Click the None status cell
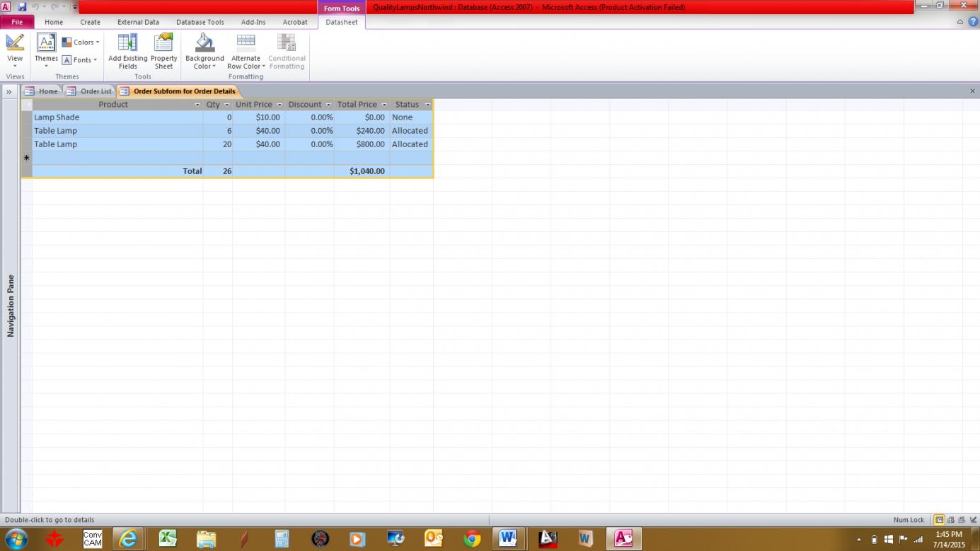This screenshot has width=980, height=551. click(411, 117)
